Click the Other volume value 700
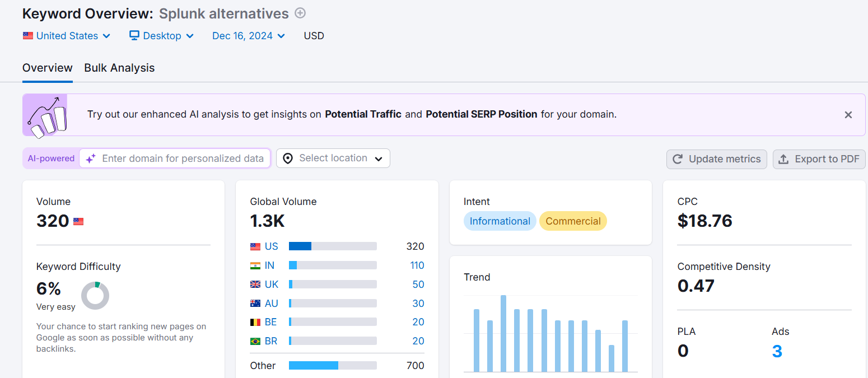This screenshot has width=868, height=378. (415, 366)
